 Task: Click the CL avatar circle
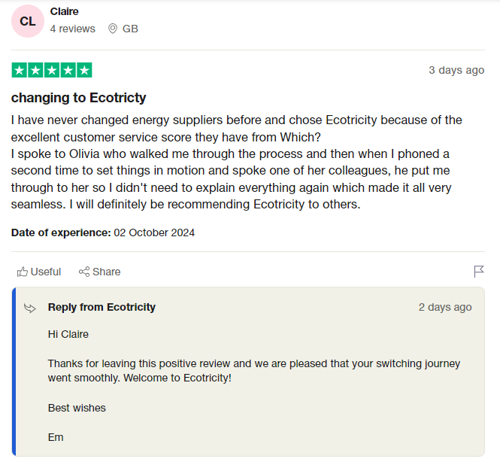point(28,21)
